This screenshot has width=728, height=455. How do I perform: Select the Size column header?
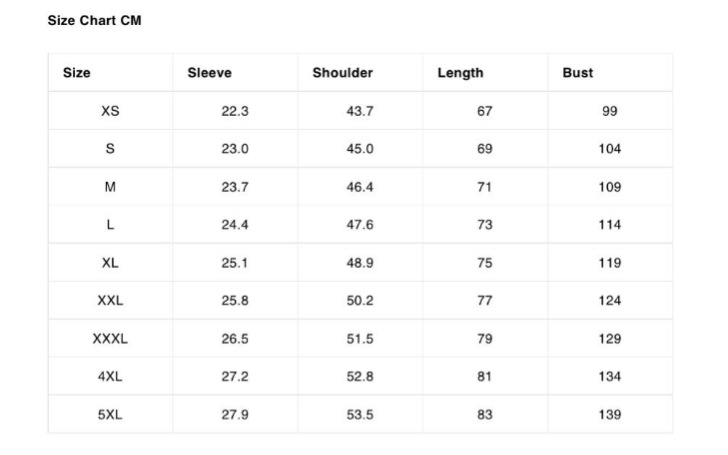tap(77, 73)
